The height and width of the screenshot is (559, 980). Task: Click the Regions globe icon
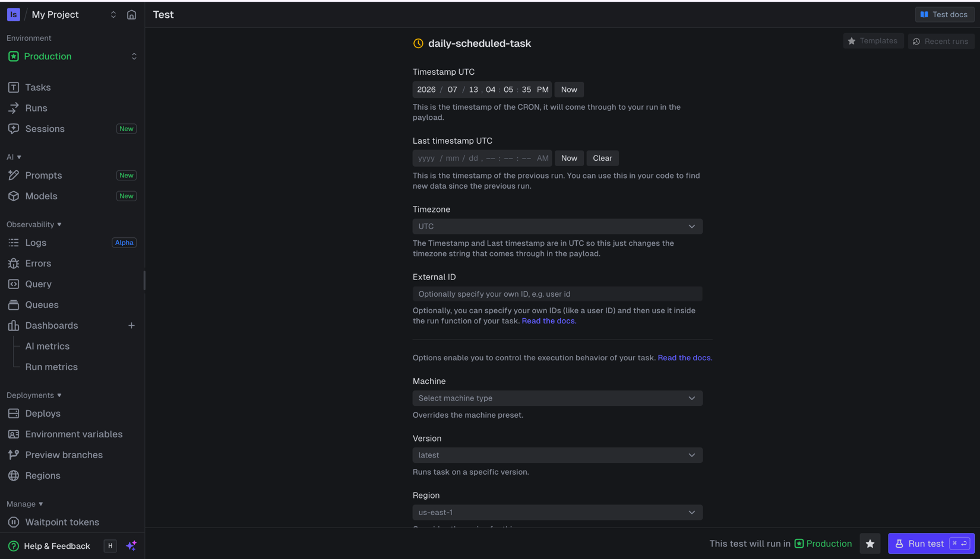[x=14, y=476]
